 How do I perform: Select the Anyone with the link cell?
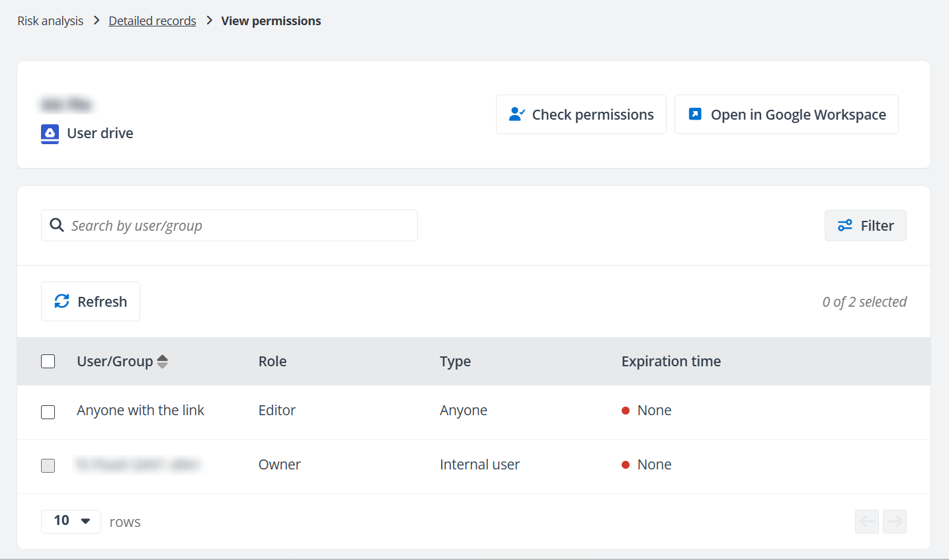141,411
